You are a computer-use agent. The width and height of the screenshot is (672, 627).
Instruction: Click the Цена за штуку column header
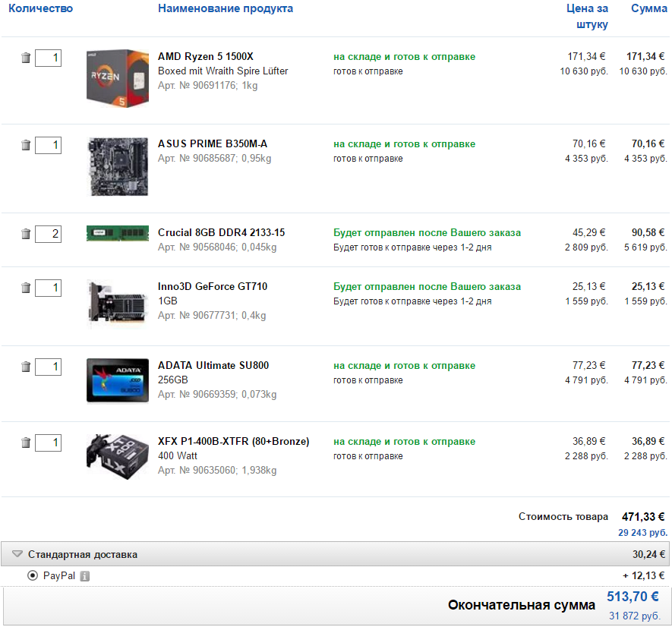[x=587, y=16]
